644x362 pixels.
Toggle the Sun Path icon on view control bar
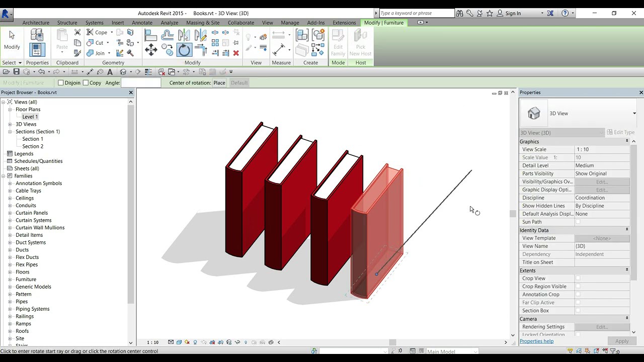click(x=187, y=342)
